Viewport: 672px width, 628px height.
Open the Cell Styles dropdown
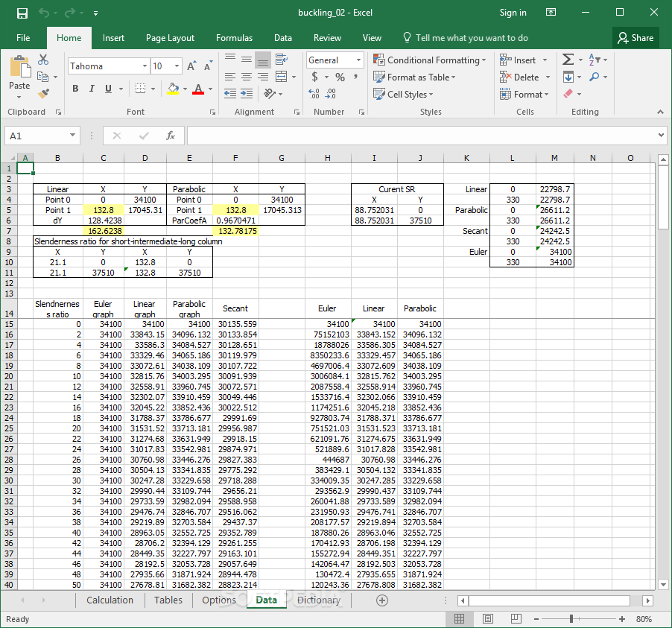click(403, 95)
